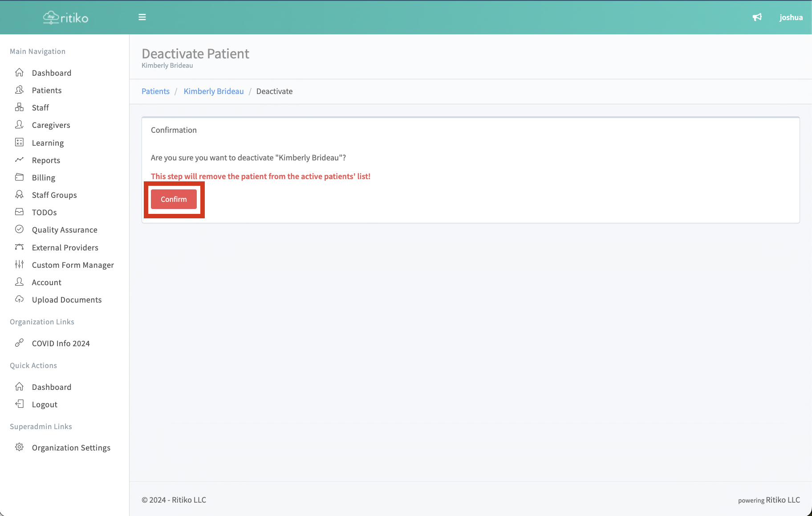Open Kimberly Brideau breadcrumb link
Image resolution: width=812 pixels, height=516 pixels.
point(214,91)
